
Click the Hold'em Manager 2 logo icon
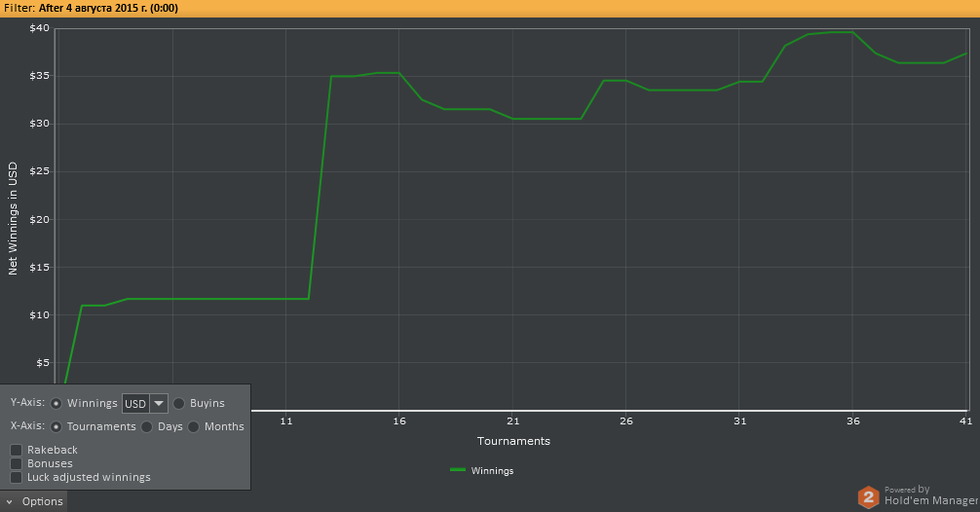pos(868,497)
